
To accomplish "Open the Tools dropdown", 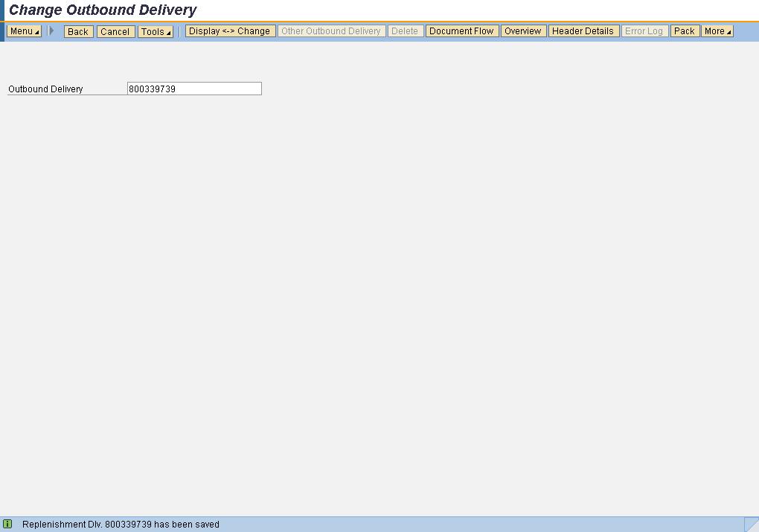I will (x=156, y=31).
